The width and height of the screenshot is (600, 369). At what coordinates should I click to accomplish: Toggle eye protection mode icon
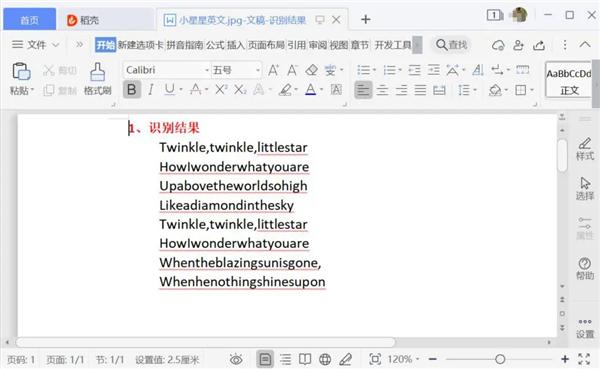point(236,359)
